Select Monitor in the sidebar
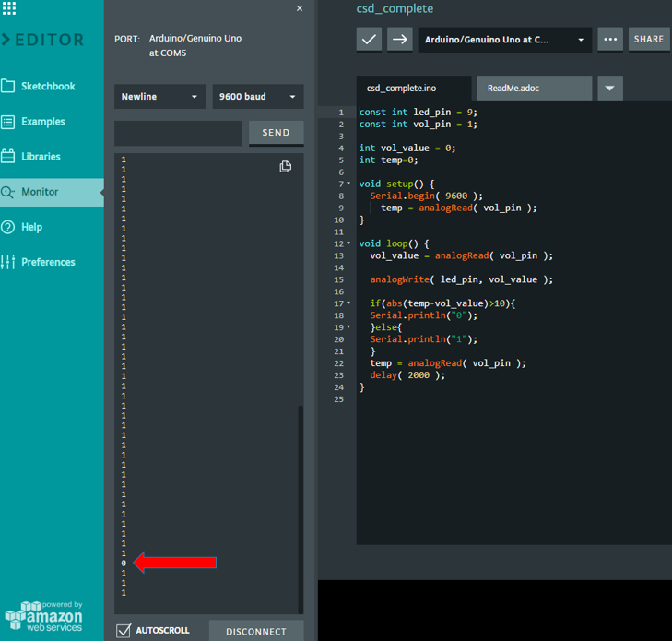 52,192
